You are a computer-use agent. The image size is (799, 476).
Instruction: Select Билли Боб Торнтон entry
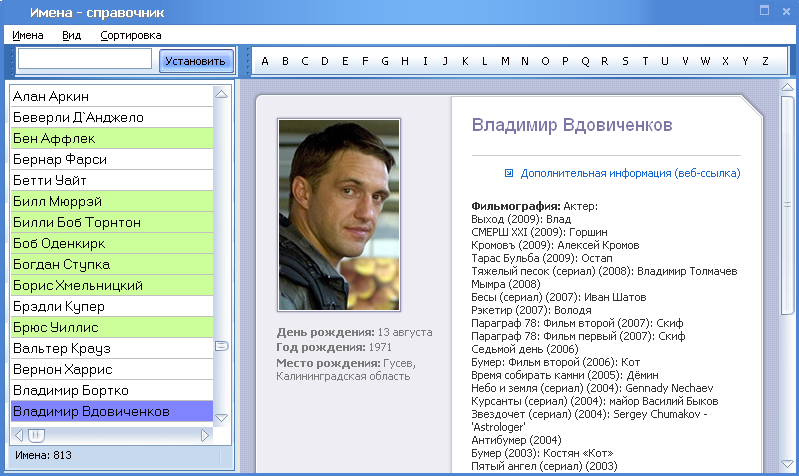point(112,222)
